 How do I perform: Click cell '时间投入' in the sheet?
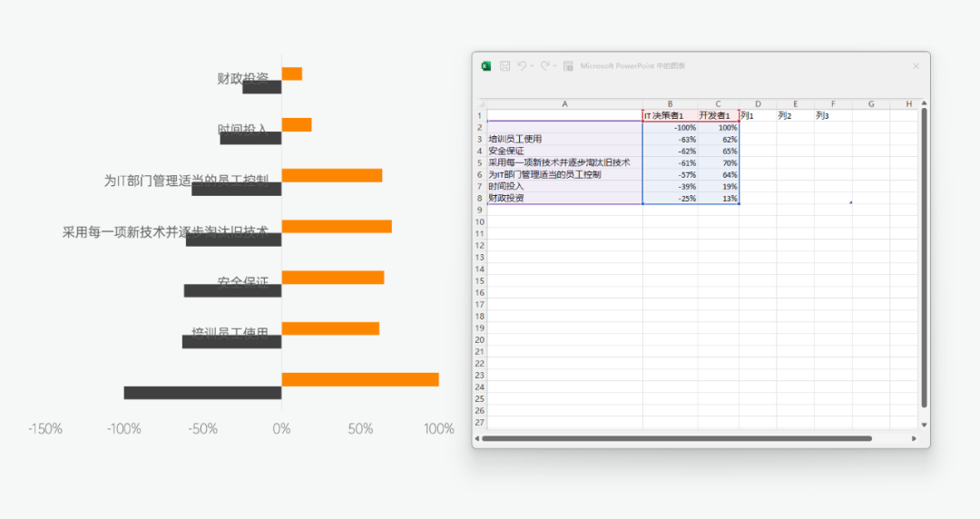click(x=565, y=186)
